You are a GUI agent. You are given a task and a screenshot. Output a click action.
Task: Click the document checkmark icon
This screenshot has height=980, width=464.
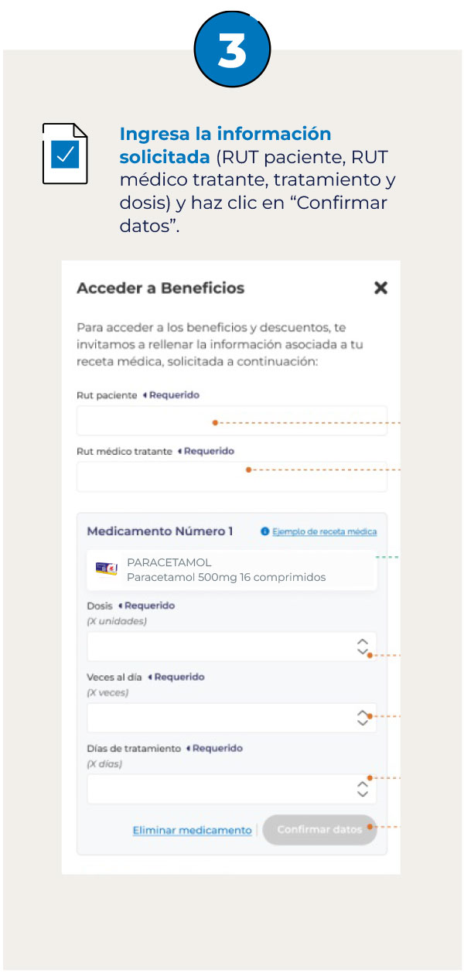coord(65,154)
